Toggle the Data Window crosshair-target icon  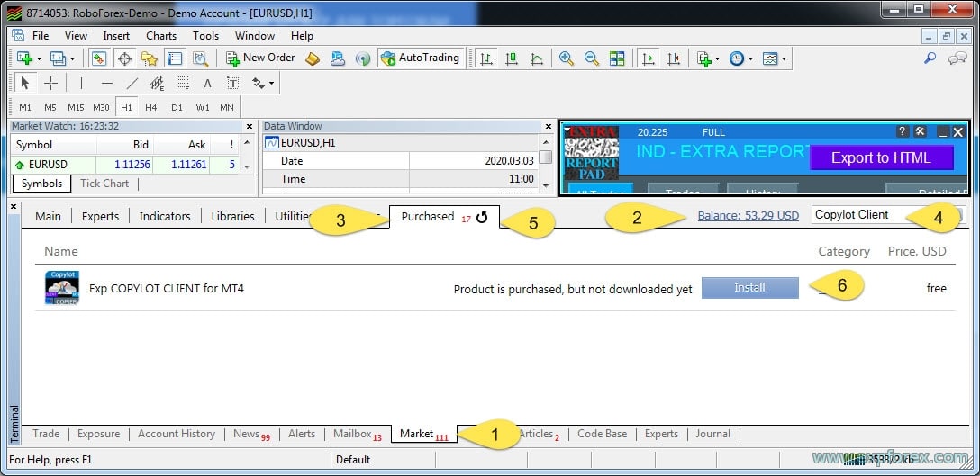(x=124, y=58)
